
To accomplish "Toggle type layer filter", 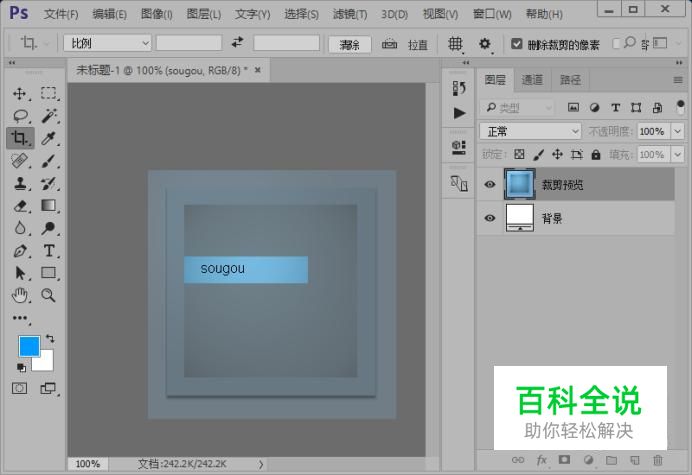I will point(615,107).
